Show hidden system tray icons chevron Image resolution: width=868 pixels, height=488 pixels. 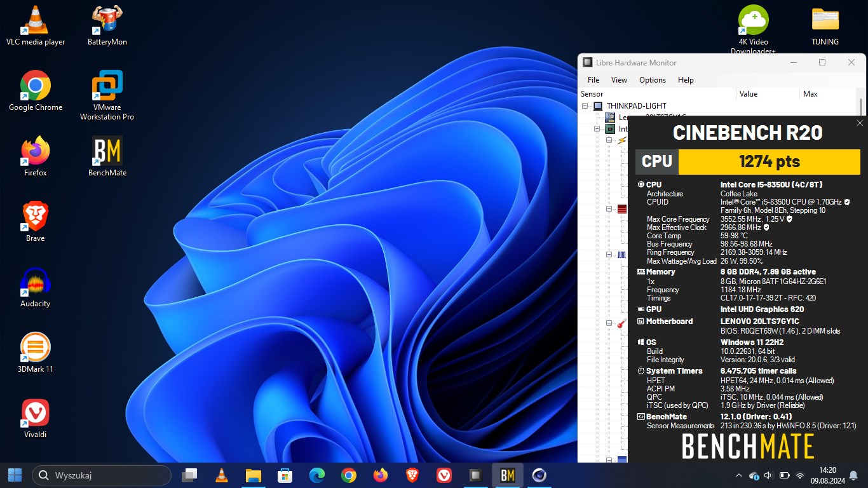point(738,475)
